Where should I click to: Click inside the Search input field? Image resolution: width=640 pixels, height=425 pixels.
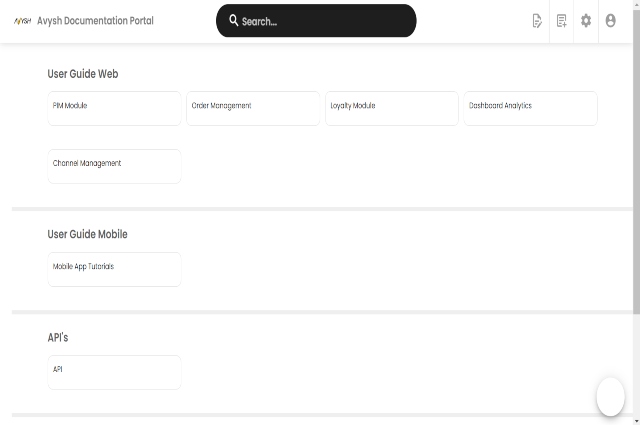click(x=320, y=21)
